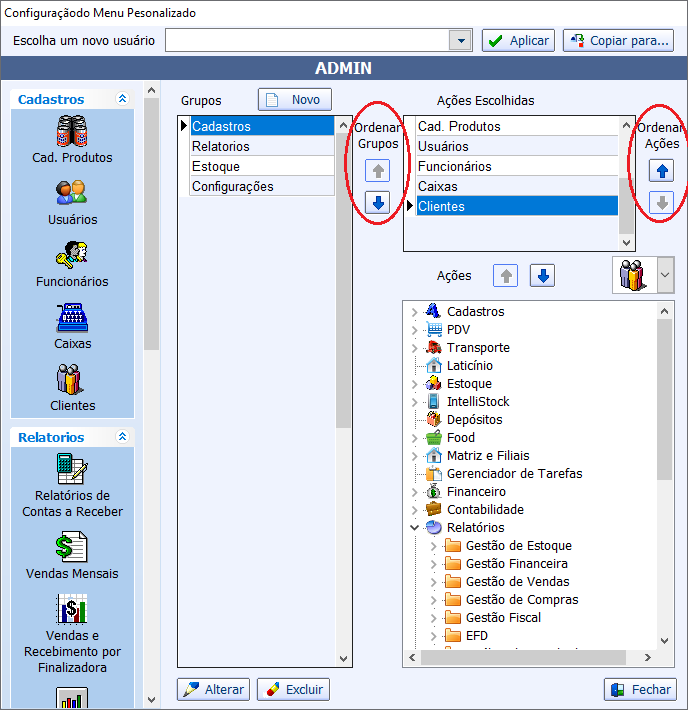Collapse the Cadastros sidebar panel
The width and height of the screenshot is (688, 710).
point(122,99)
